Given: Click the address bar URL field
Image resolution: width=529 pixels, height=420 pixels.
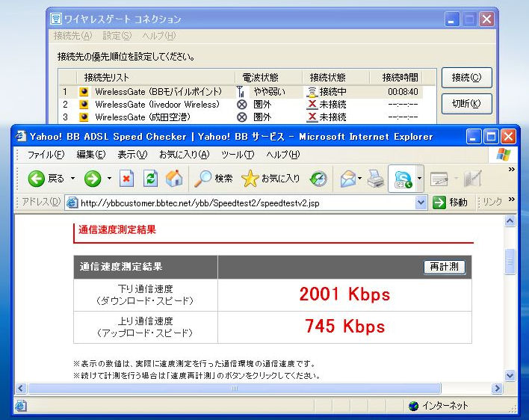Looking at the screenshot, I should tap(247, 203).
